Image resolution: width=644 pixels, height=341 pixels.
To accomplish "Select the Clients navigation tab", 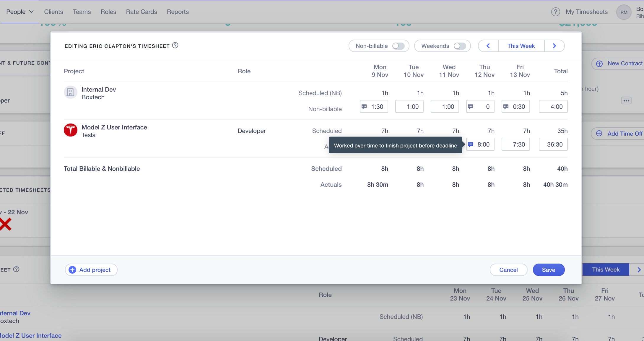I will pos(53,12).
